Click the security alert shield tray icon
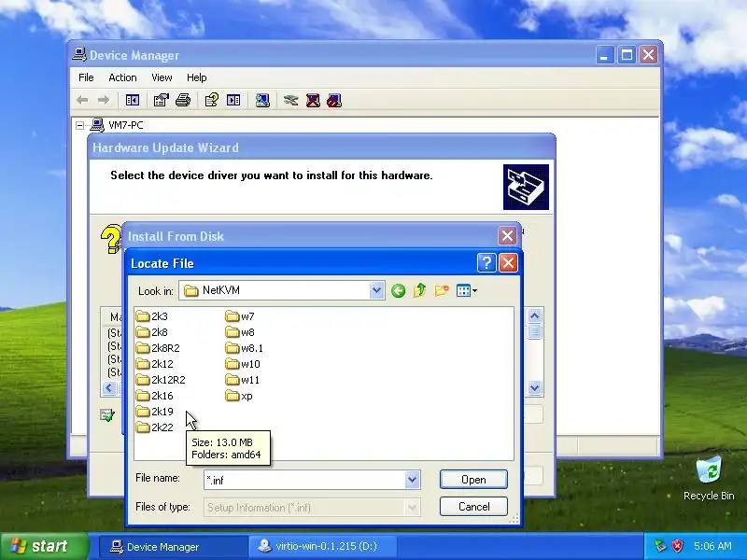The width and height of the screenshot is (747, 560). [x=678, y=546]
